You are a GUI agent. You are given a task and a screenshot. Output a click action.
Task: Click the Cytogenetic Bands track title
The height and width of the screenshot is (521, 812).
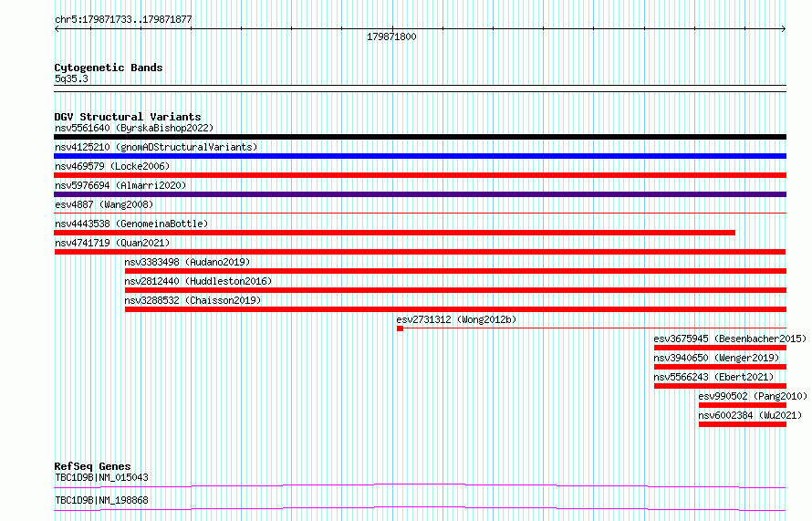[x=109, y=68]
